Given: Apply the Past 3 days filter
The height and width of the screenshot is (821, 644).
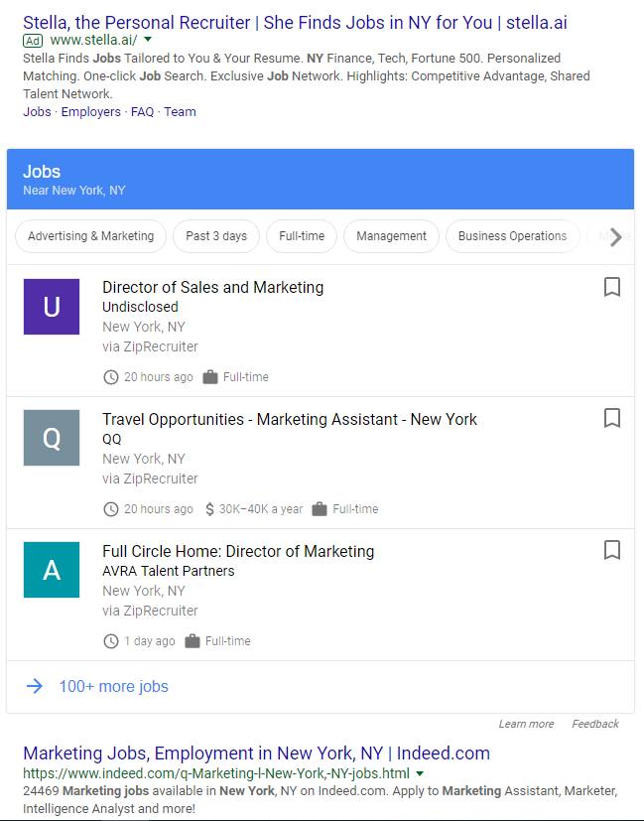Looking at the screenshot, I should pos(216,236).
